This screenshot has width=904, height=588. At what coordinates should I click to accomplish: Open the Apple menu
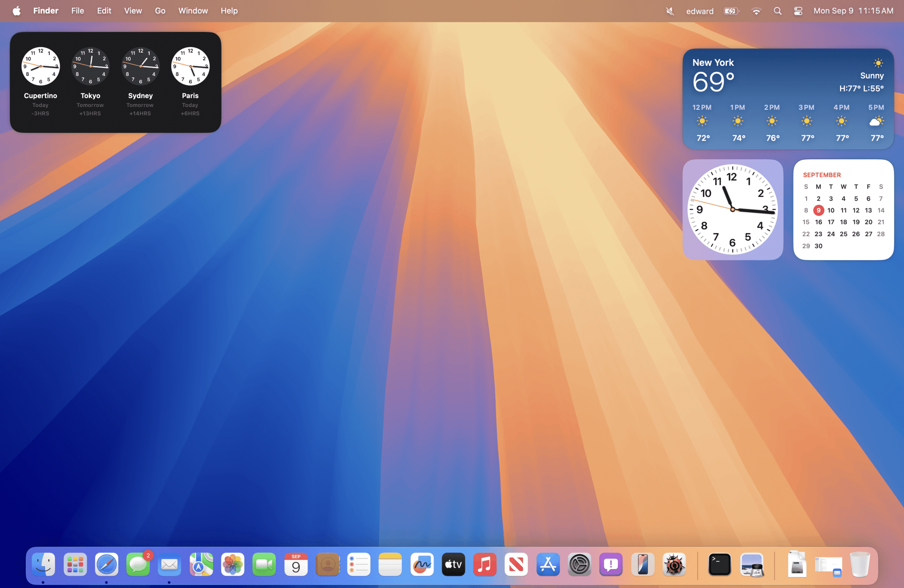tap(16, 11)
